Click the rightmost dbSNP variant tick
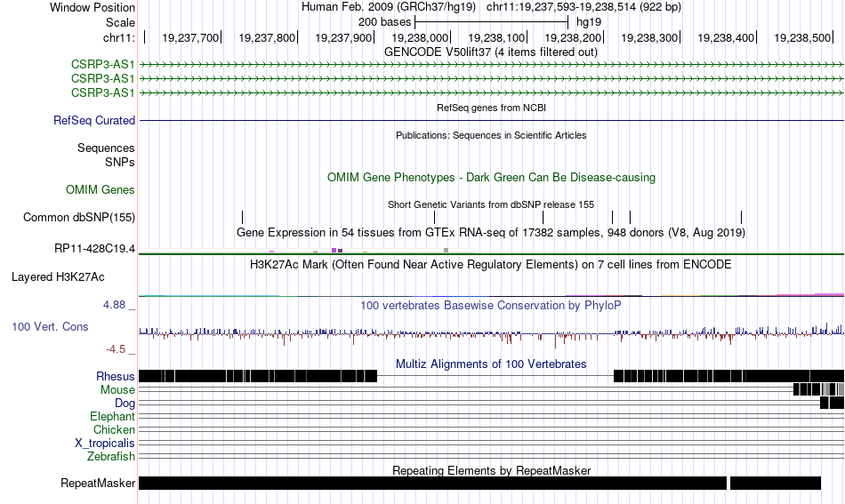Screen dimensions: 845x504 point(742,217)
